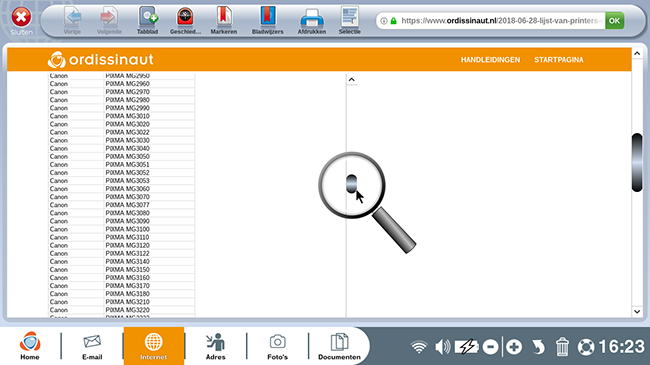This screenshot has height=365, width=650.
Task: Open a new Tabblad
Action: pos(148,20)
